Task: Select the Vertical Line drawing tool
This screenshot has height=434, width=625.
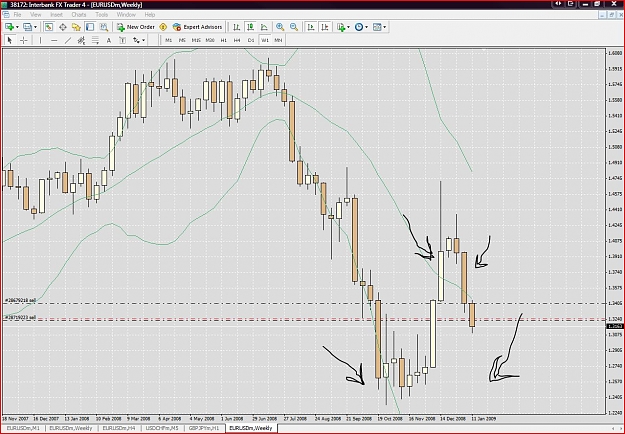Action: [x=40, y=40]
